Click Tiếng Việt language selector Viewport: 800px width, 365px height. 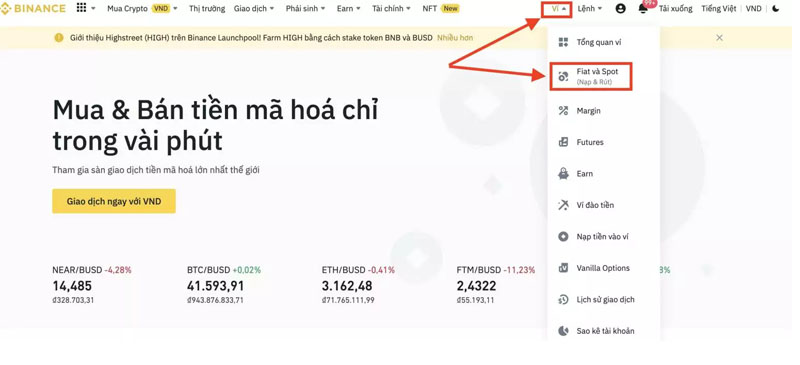click(718, 9)
